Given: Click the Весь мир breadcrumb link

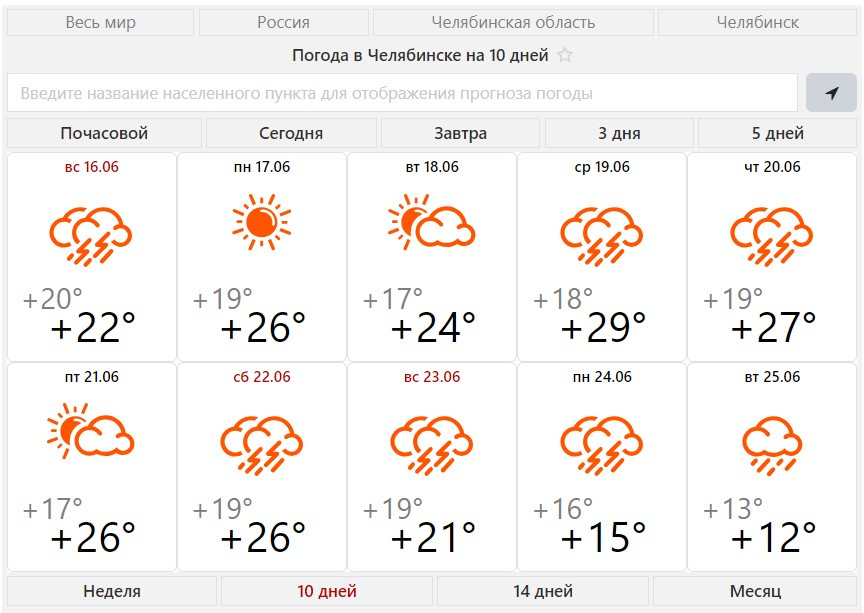Looking at the screenshot, I should click(101, 22).
